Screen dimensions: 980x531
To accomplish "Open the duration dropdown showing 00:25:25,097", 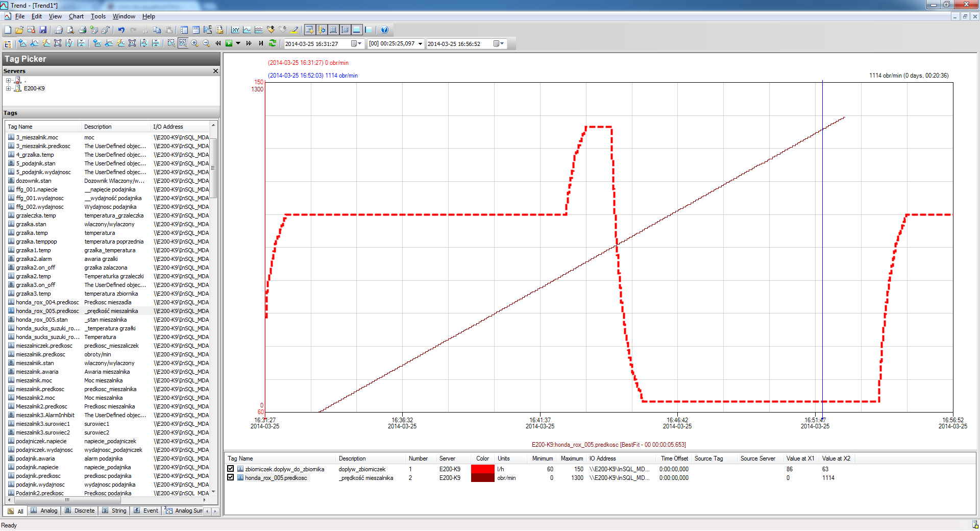I will (421, 44).
